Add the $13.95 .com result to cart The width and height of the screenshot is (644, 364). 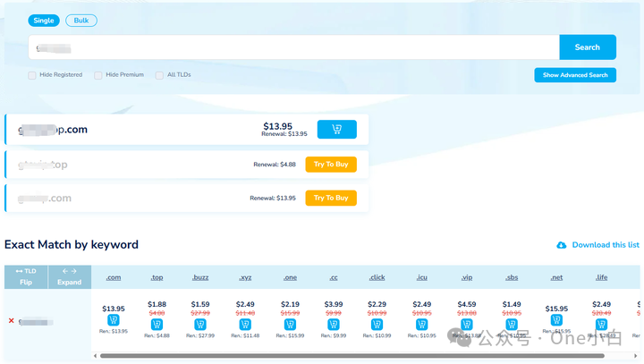click(x=336, y=130)
